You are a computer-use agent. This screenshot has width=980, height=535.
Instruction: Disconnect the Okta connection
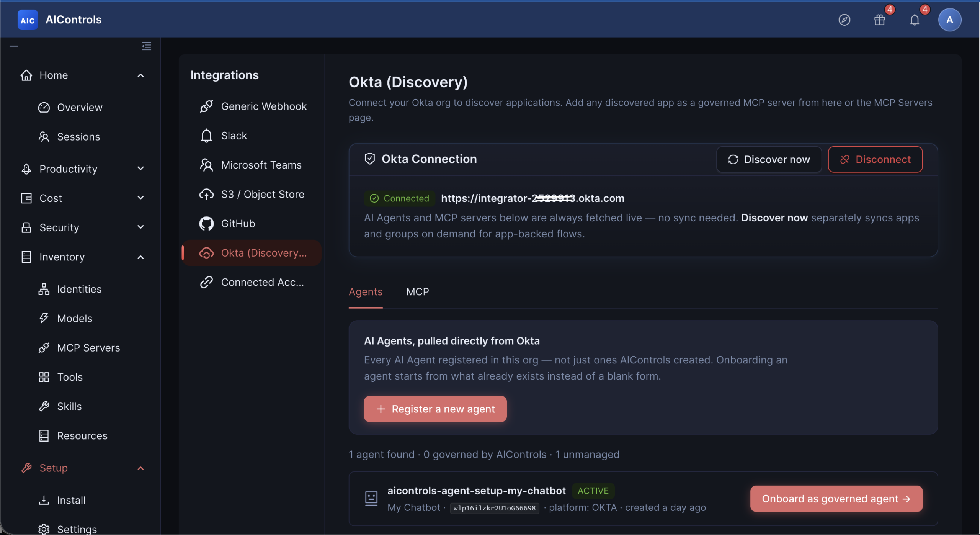click(875, 159)
